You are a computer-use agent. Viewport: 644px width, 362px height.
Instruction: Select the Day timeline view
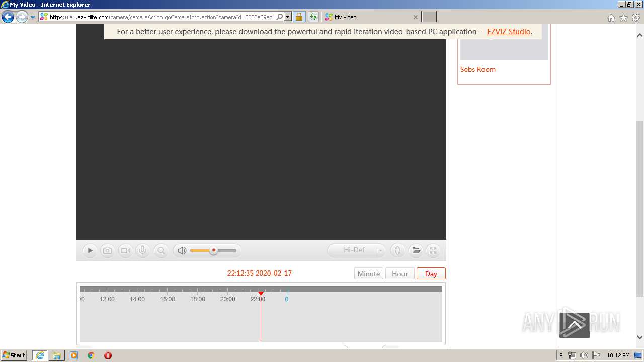431,274
